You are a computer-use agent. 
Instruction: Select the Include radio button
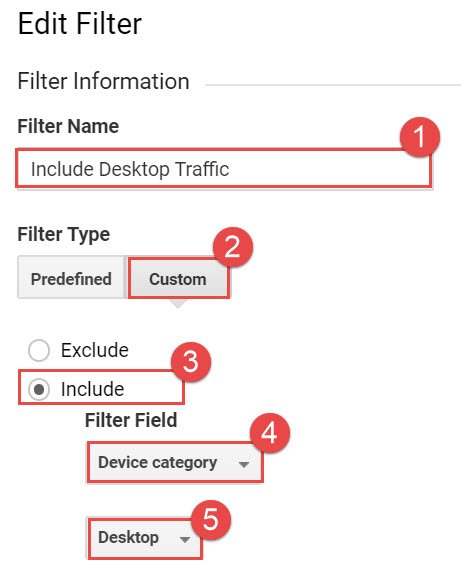(39, 389)
